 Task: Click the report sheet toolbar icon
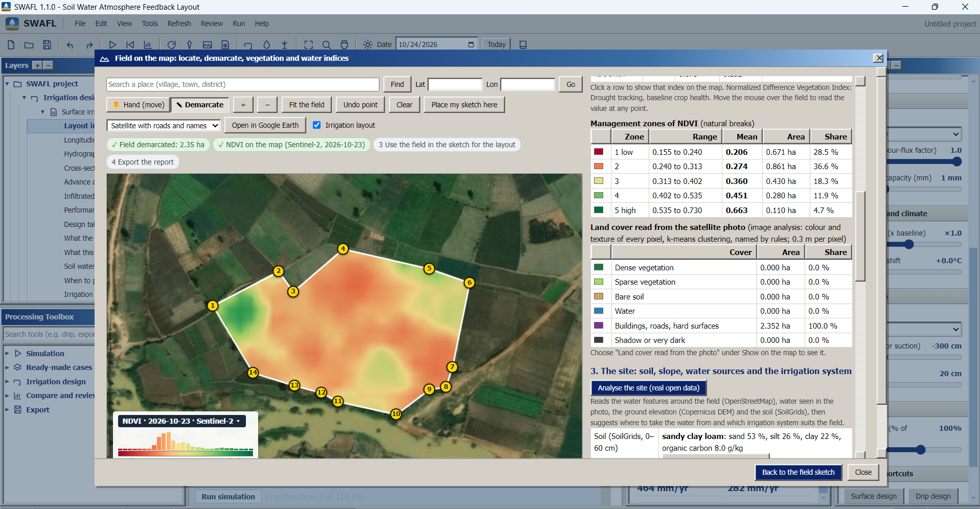click(x=225, y=44)
